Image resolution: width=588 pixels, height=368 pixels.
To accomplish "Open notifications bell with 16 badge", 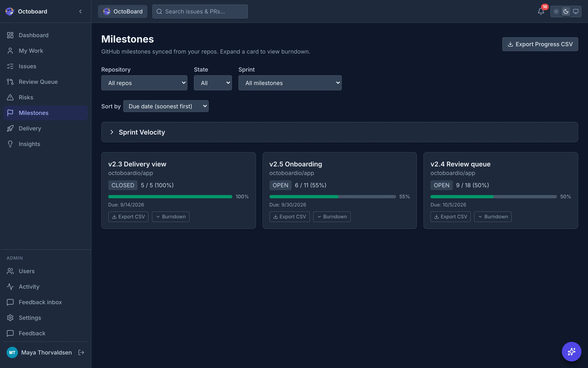I will [x=541, y=11].
